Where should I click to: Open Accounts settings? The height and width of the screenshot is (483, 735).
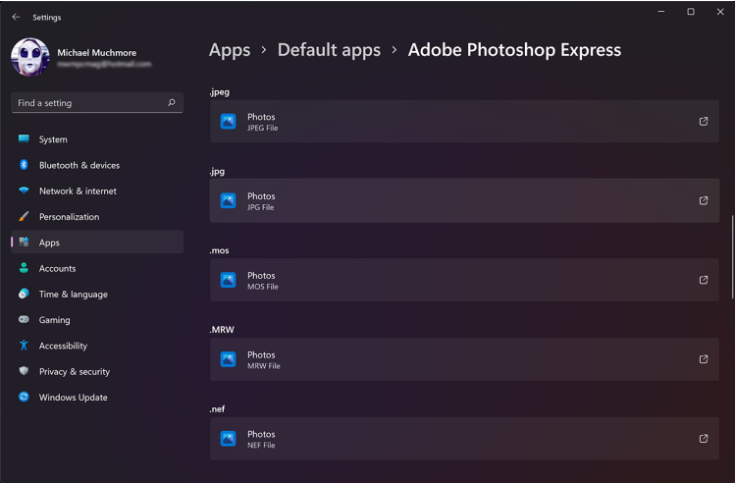click(97, 268)
